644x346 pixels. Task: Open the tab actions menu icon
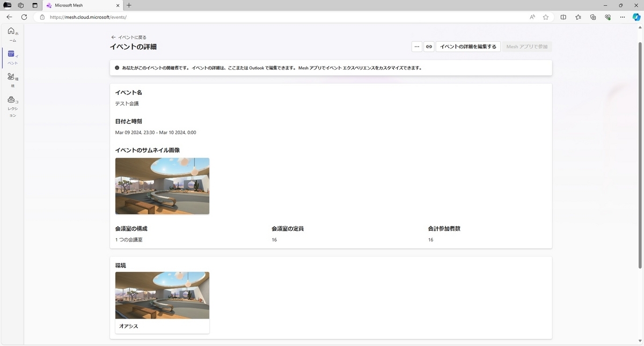coord(35,5)
